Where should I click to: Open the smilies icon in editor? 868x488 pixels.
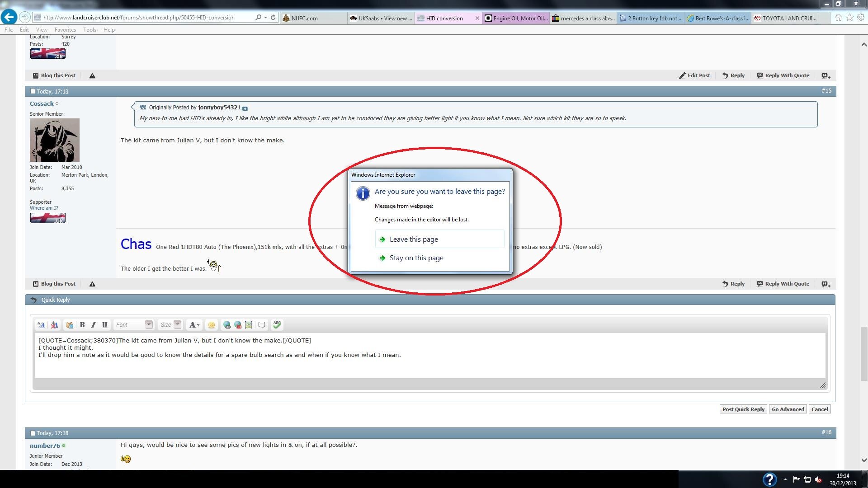(x=211, y=324)
